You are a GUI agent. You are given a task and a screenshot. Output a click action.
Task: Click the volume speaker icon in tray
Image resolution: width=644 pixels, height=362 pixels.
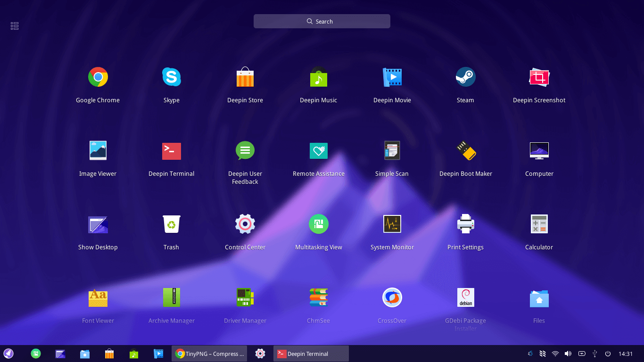click(x=568, y=354)
